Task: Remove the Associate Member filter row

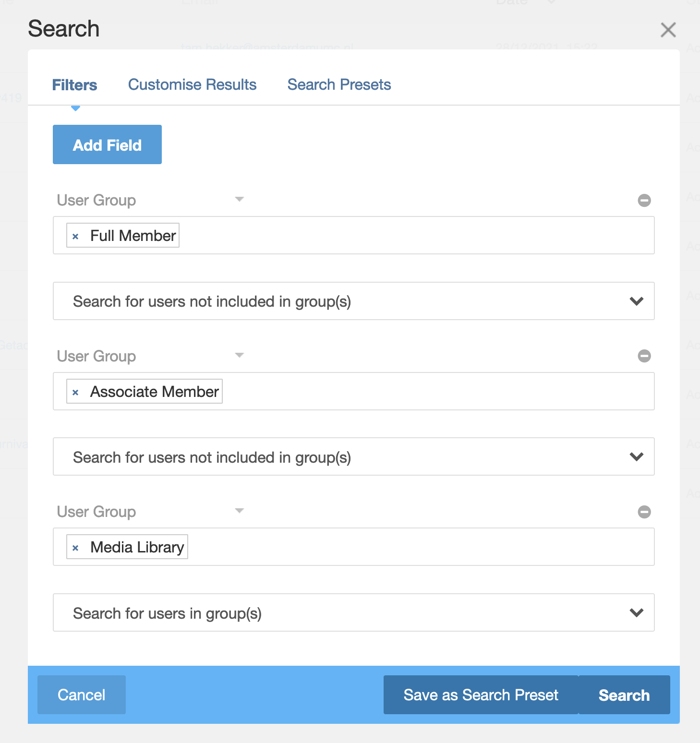Action: pyautogui.click(x=644, y=356)
